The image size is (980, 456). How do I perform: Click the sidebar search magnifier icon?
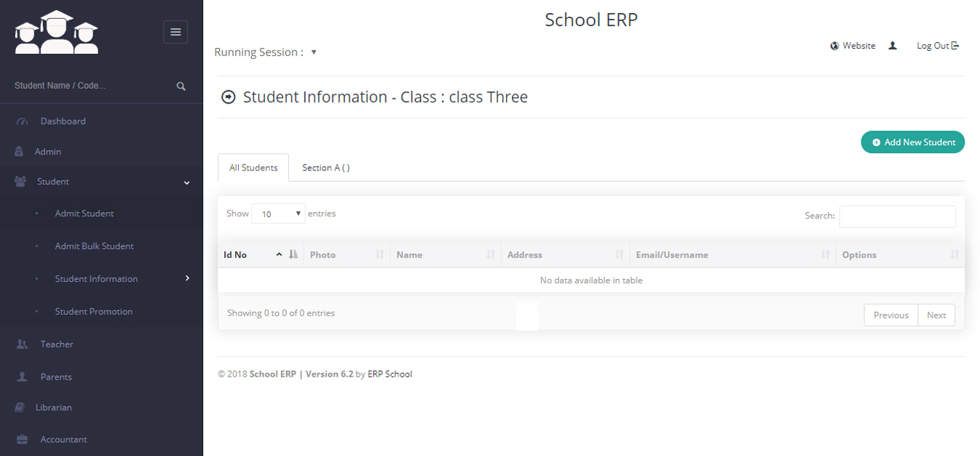click(x=181, y=86)
